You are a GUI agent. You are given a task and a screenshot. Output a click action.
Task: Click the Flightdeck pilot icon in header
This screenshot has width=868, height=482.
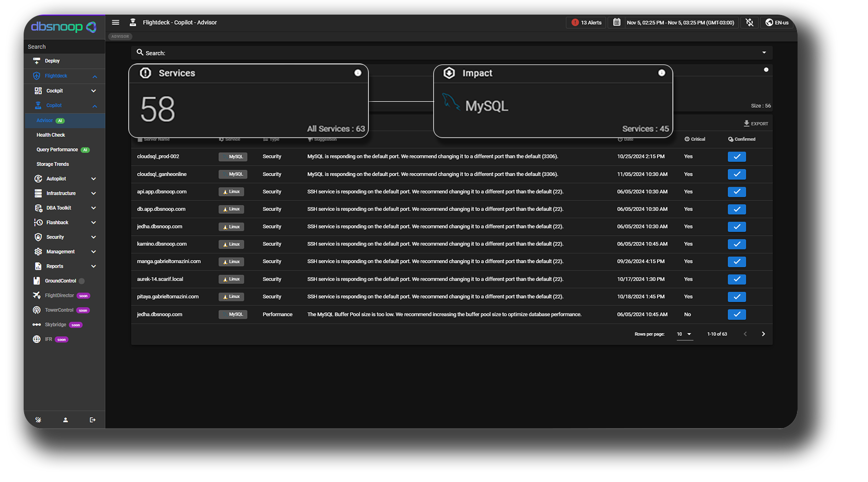133,22
